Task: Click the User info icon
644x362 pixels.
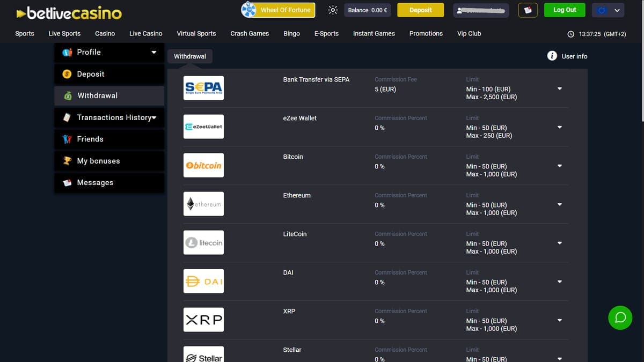Action: click(552, 56)
